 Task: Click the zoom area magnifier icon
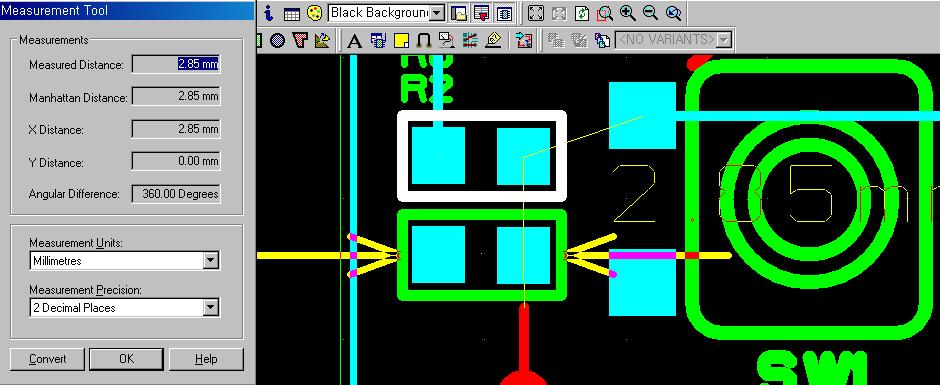coord(605,13)
